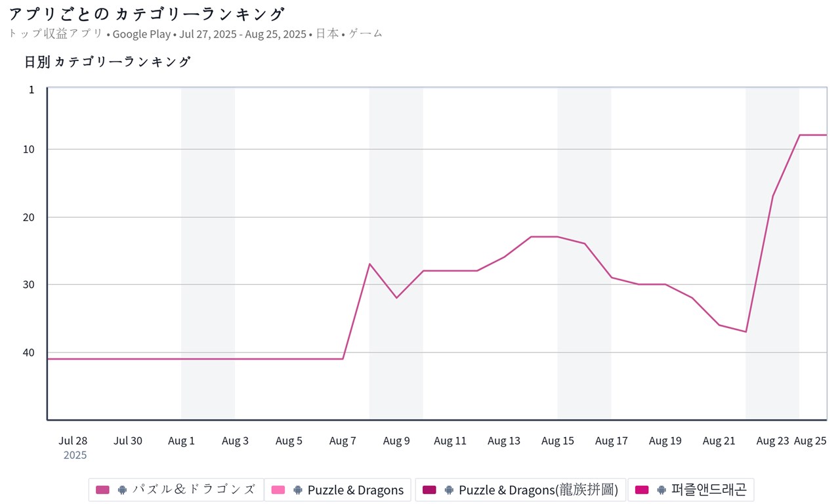Click Android icon beside 퍼즐앤드래곤 legend
Image resolution: width=840 pixels, height=504 pixels.
pyautogui.click(x=661, y=490)
